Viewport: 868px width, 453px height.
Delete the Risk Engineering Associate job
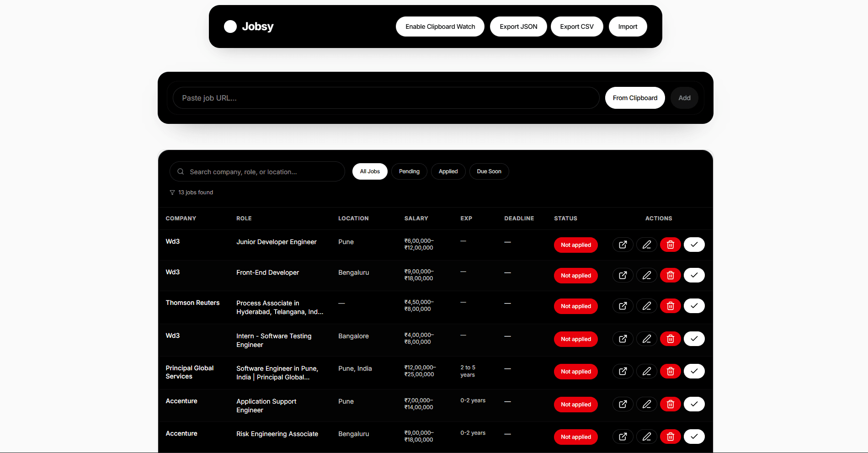click(670, 437)
